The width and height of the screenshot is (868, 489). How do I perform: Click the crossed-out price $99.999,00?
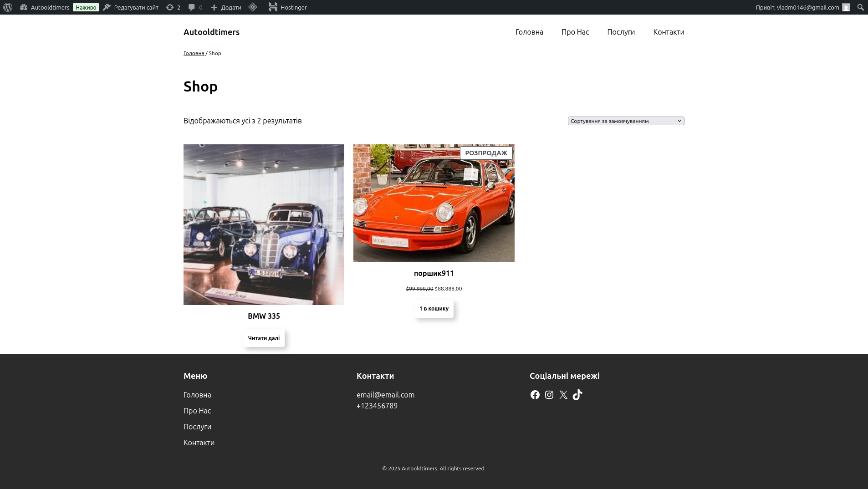click(419, 289)
